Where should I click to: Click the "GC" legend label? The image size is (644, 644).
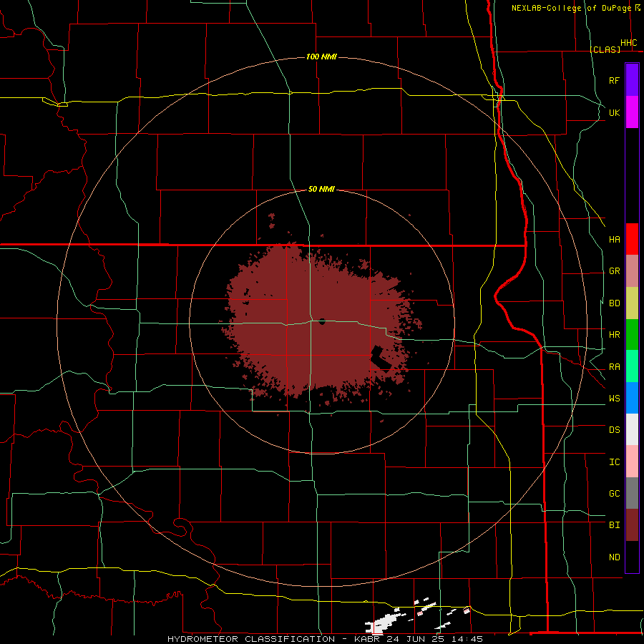pos(614,494)
